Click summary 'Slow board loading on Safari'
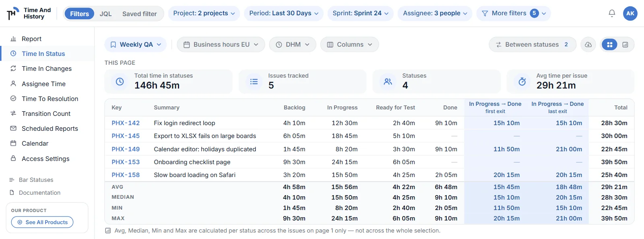The height and width of the screenshot is (239, 644). pyautogui.click(x=194, y=175)
